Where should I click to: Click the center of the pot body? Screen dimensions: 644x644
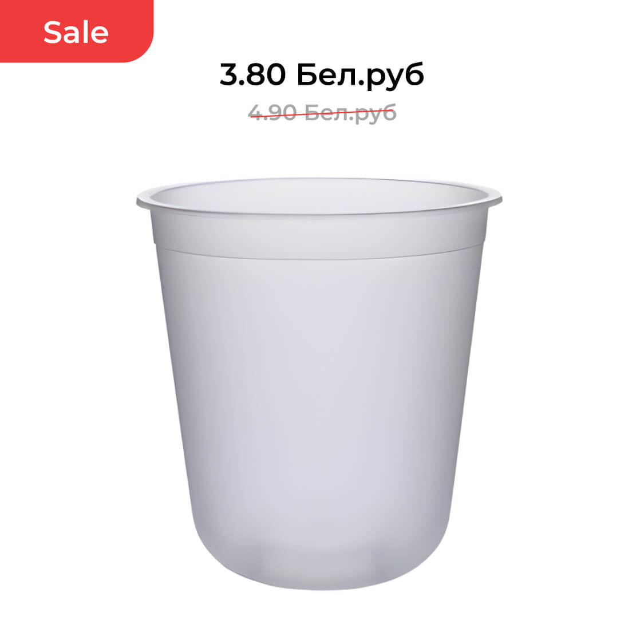pyautogui.click(x=319, y=390)
